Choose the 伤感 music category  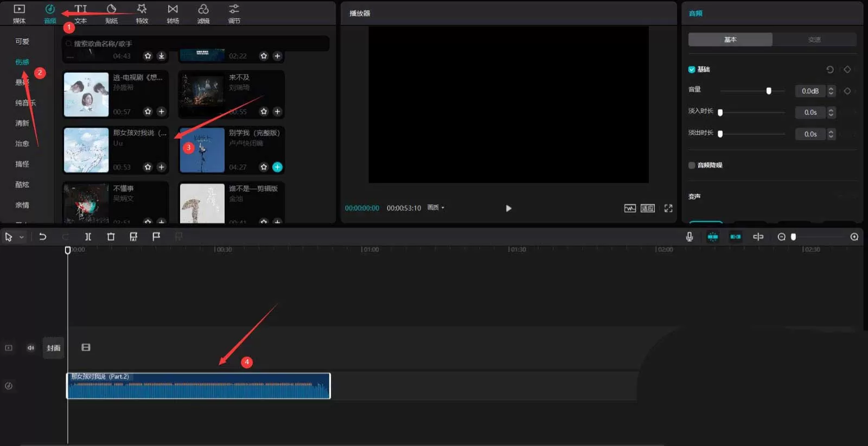pyautogui.click(x=22, y=62)
